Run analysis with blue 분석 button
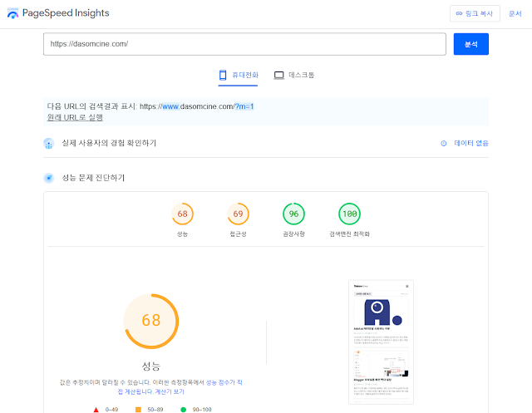 [471, 44]
